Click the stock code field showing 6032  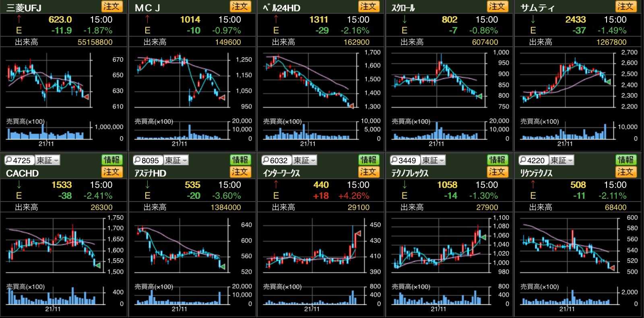277,160
